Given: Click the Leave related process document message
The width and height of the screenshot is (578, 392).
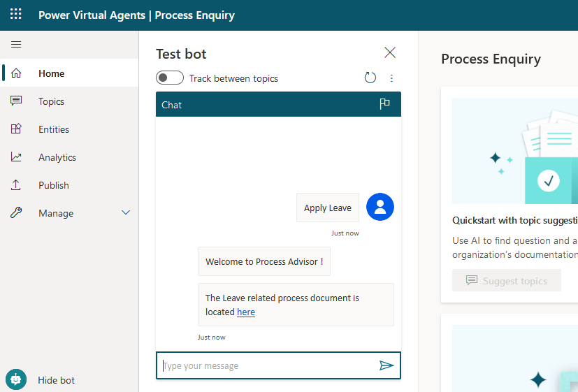Looking at the screenshot, I should tap(296, 305).
